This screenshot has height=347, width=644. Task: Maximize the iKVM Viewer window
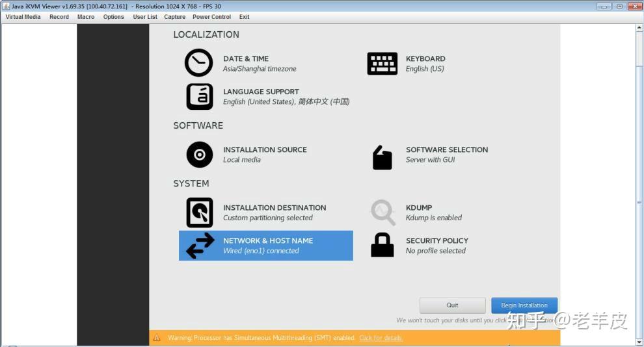[x=619, y=6]
